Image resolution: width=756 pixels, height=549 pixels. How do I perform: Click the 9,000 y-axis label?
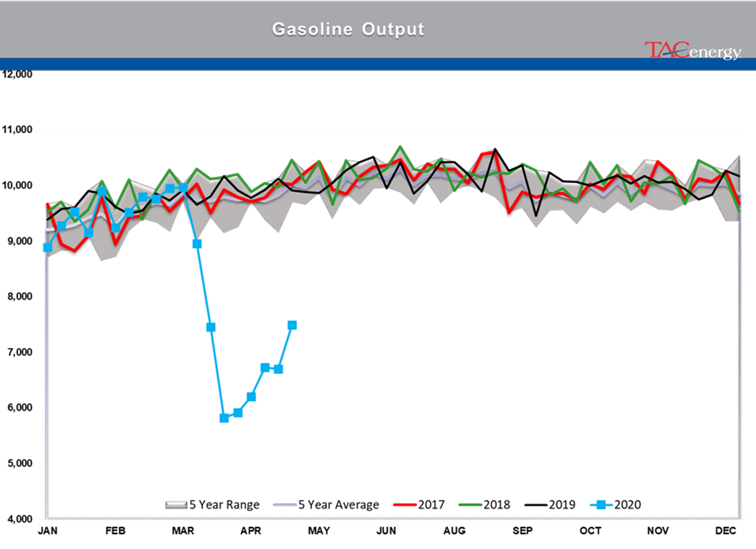pyautogui.click(x=20, y=241)
